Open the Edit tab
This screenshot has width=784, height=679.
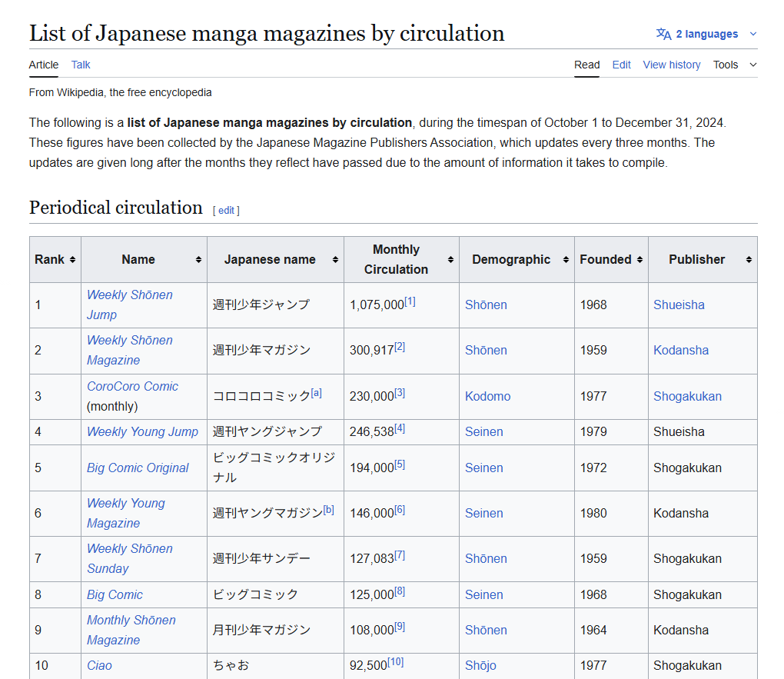(x=622, y=65)
